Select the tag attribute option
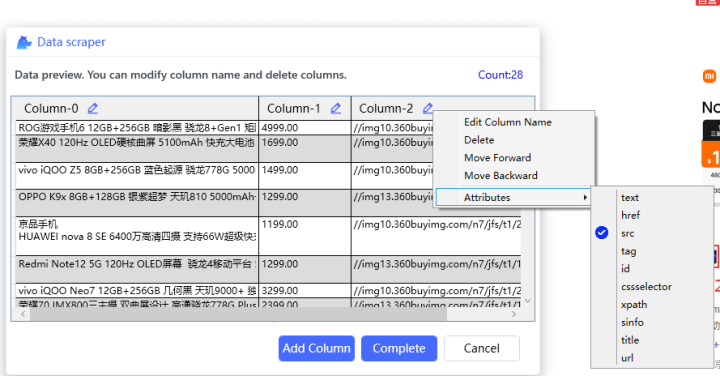This screenshot has width=720, height=376. [628, 251]
